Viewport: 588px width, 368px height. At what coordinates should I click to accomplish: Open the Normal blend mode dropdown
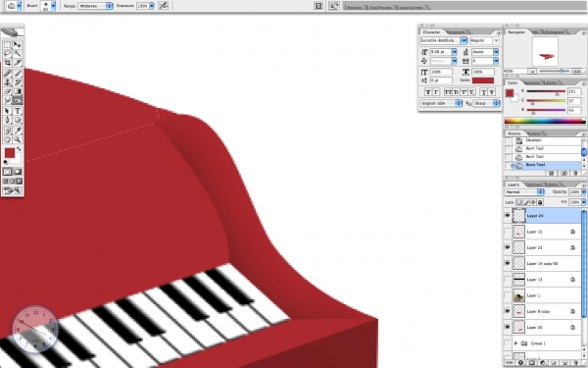[524, 192]
